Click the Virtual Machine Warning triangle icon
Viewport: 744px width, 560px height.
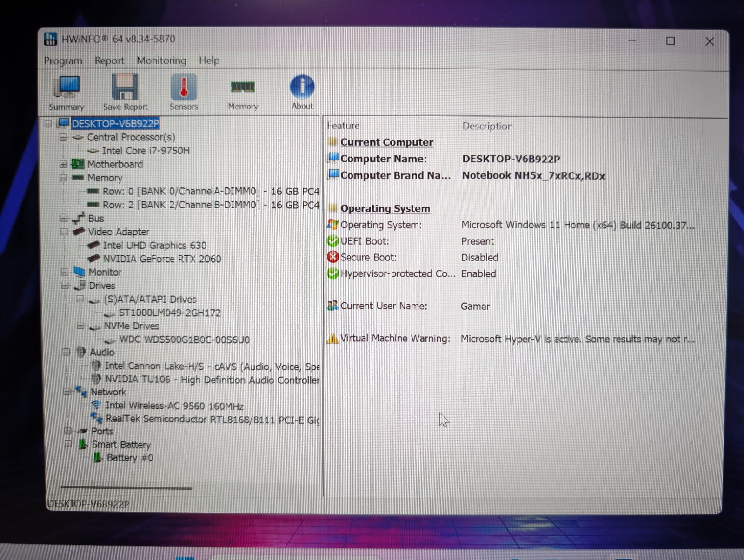pyautogui.click(x=332, y=338)
